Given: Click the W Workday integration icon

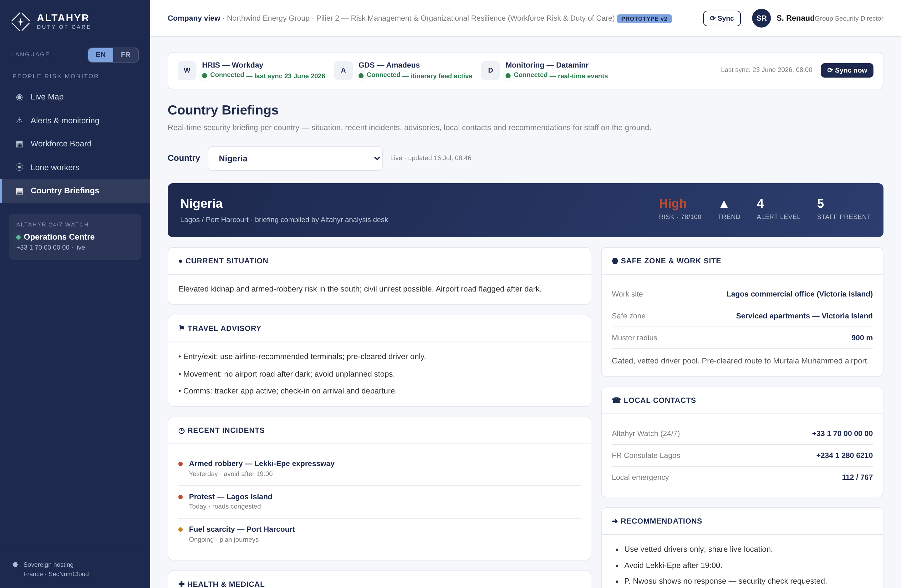Looking at the screenshot, I should click(187, 70).
